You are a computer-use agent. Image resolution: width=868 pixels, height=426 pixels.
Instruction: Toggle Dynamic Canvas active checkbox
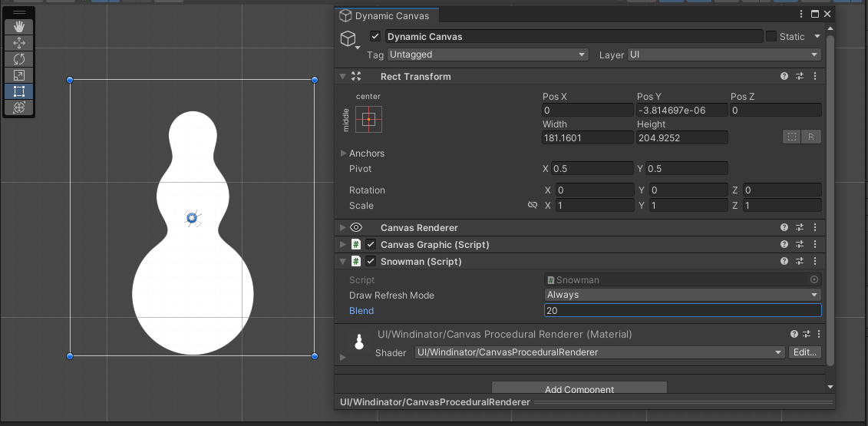coord(375,36)
